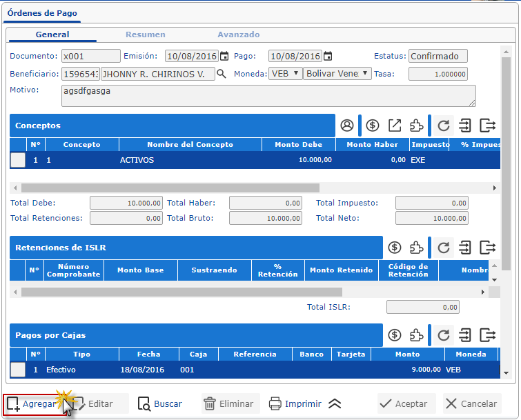Click the user icon in Conceptos toolbar

pos(347,126)
